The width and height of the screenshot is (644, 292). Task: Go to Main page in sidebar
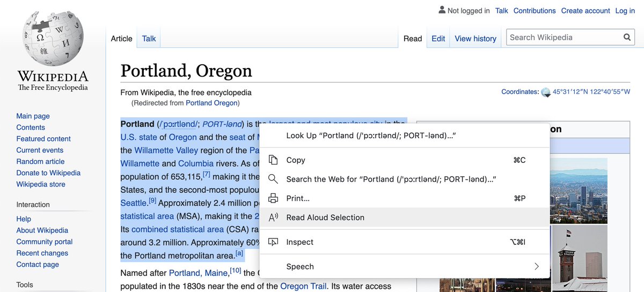[33, 116]
